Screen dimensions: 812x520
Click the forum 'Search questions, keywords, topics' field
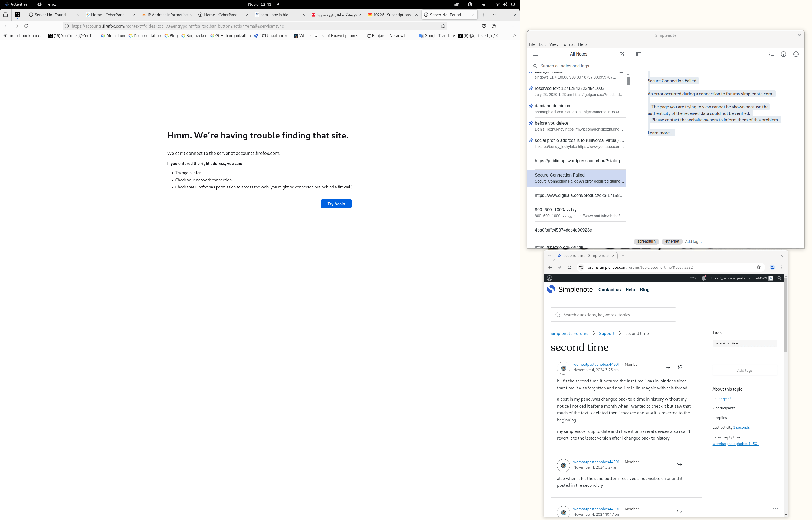(x=613, y=315)
